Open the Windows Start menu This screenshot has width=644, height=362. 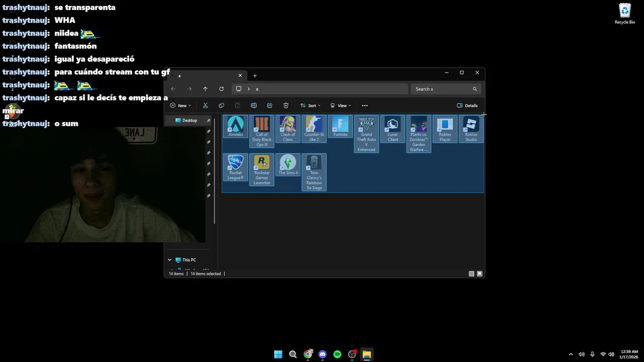(x=278, y=354)
